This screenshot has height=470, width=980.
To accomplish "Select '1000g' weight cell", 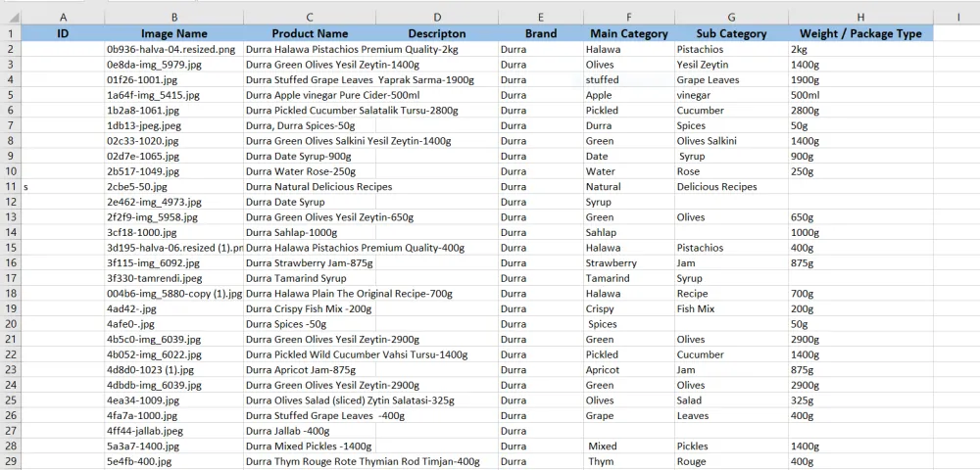I will (x=860, y=233).
